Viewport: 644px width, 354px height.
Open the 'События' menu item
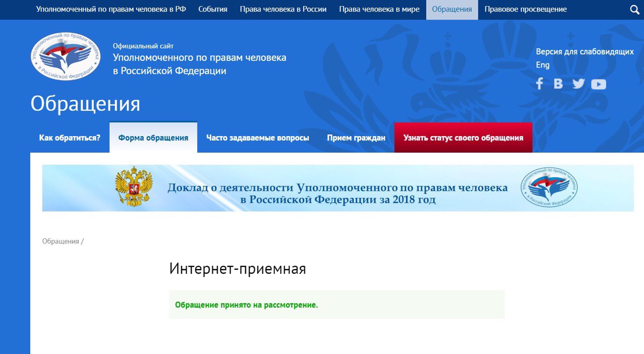[213, 10]
